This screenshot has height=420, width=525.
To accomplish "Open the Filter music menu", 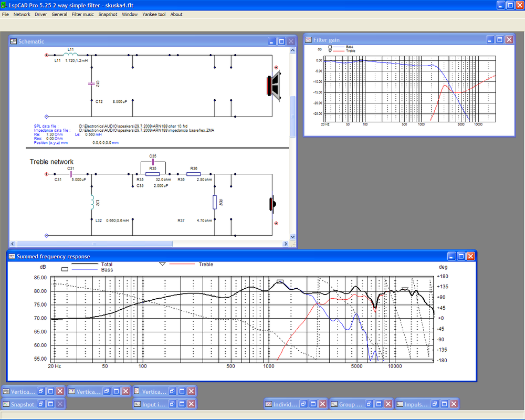I will (x=83, y=14).
